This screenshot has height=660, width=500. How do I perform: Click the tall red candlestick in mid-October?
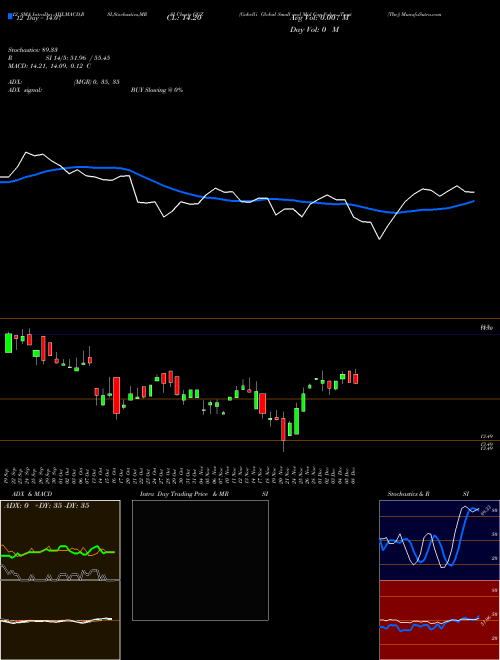[x=117, y=396]
